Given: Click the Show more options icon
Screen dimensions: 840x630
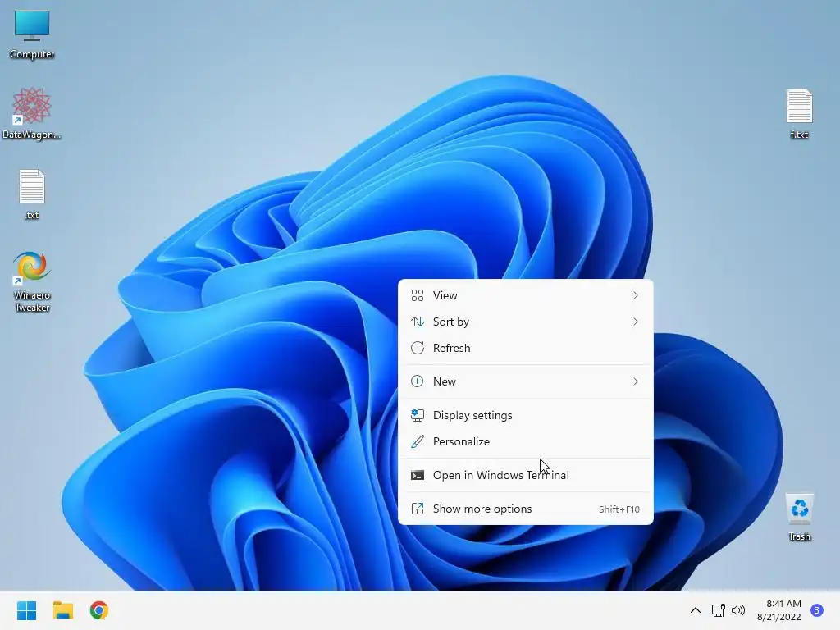Looking at the screenshot, I should coord(418,509).
